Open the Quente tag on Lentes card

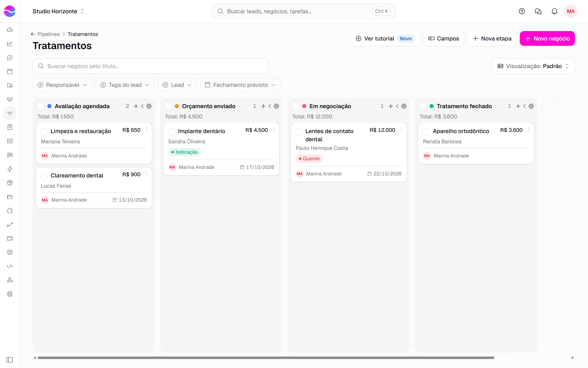(309, 159)
